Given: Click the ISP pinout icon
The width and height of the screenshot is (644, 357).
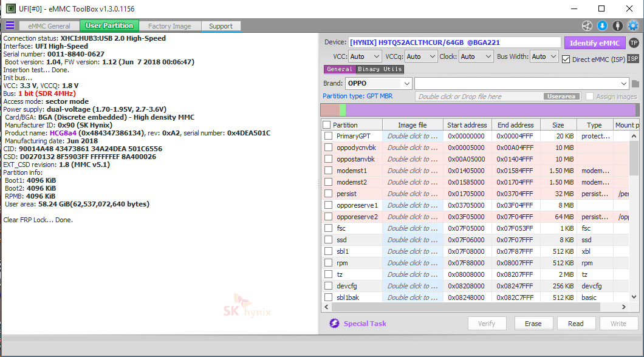Looking at the screenshot, I should [633, 59].
